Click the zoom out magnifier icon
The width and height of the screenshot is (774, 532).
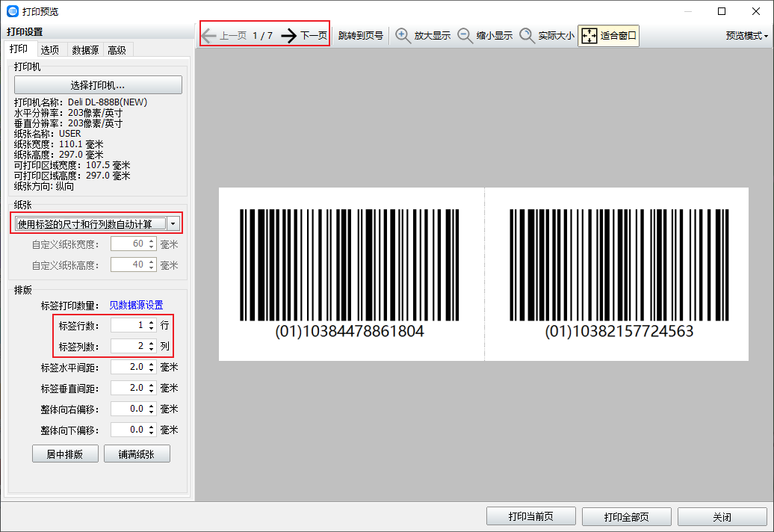(465, 36)
